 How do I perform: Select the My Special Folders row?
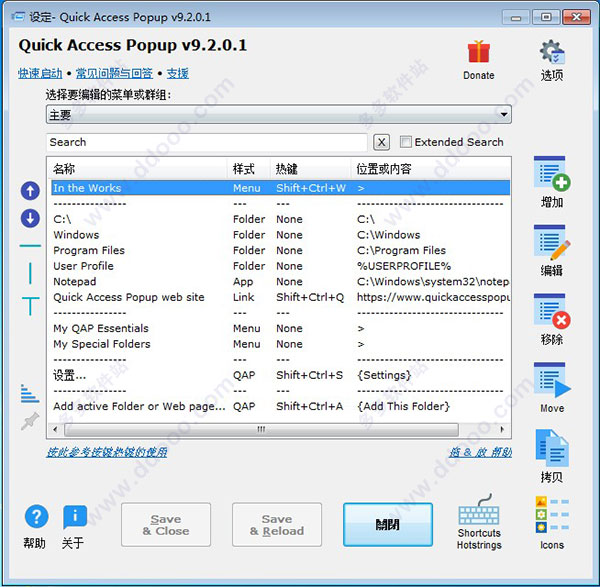click(x=280, y=344)
